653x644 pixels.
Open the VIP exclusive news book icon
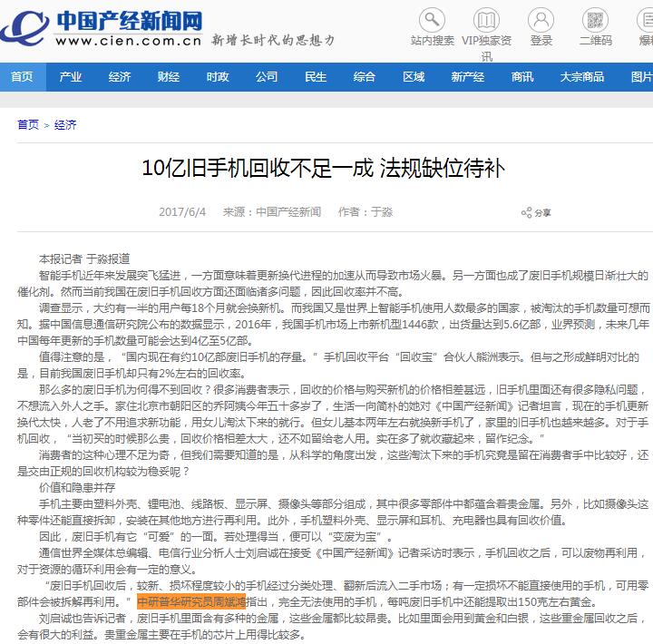[x=486, y=20]
